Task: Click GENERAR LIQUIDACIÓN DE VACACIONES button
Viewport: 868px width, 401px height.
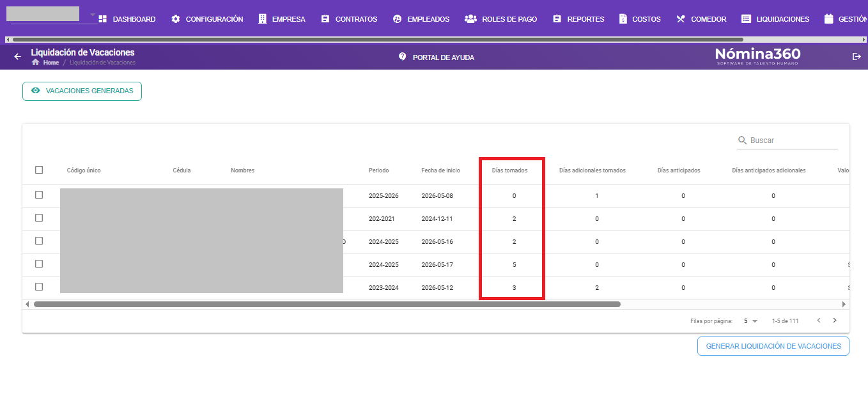Action: [x=773, y=346]
